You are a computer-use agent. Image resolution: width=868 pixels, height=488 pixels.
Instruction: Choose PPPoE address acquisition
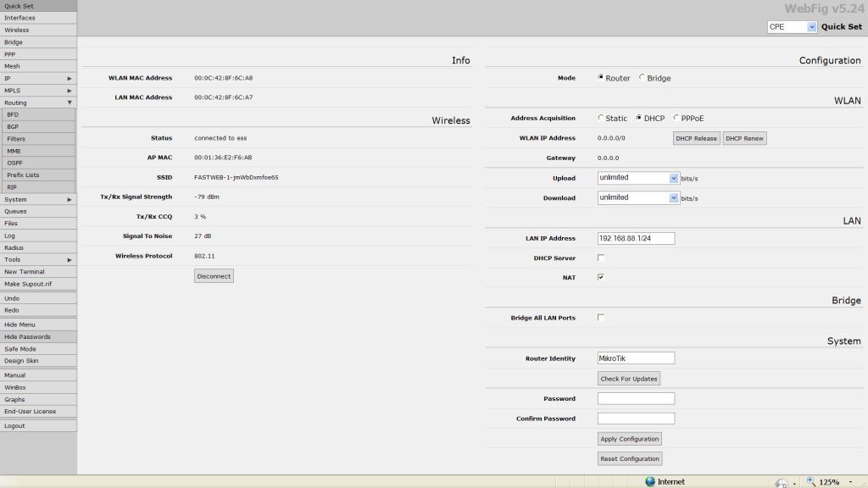click(x=676, y=118)
